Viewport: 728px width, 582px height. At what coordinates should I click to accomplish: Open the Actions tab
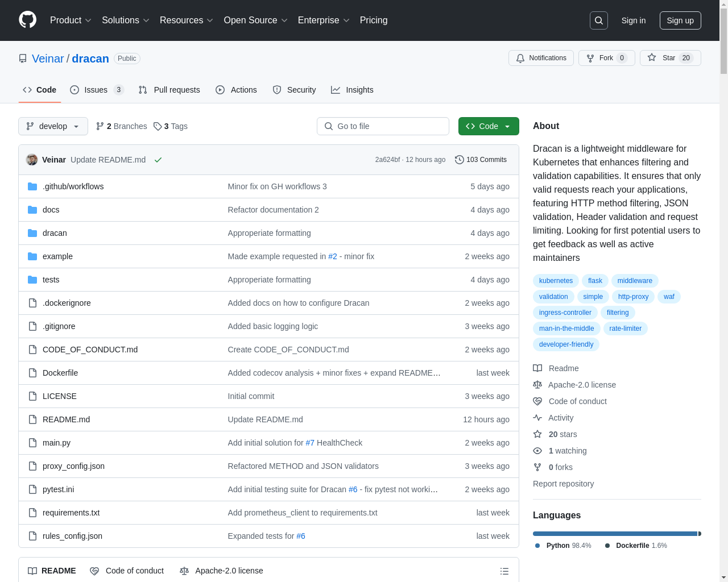[x=236, y=90]
